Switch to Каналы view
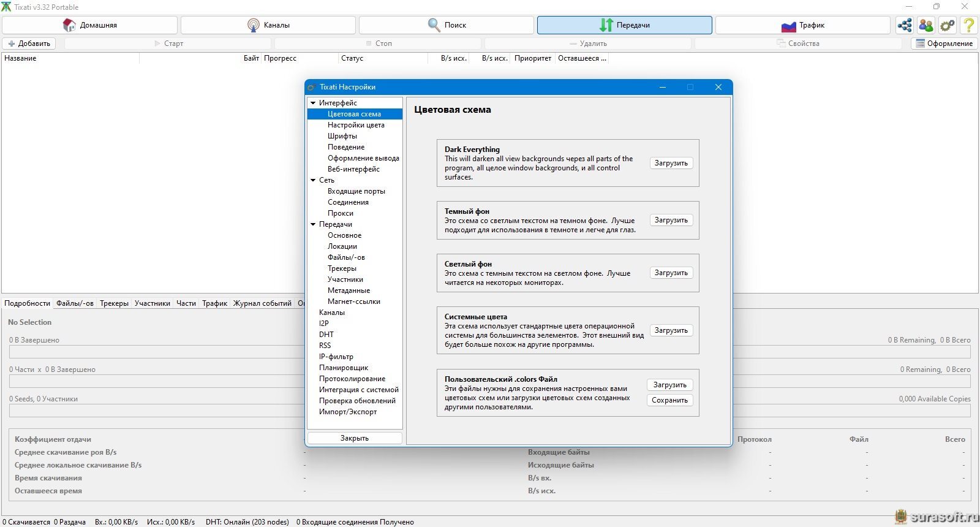This screenshot has width=980, height=527. tap(268, 25)
